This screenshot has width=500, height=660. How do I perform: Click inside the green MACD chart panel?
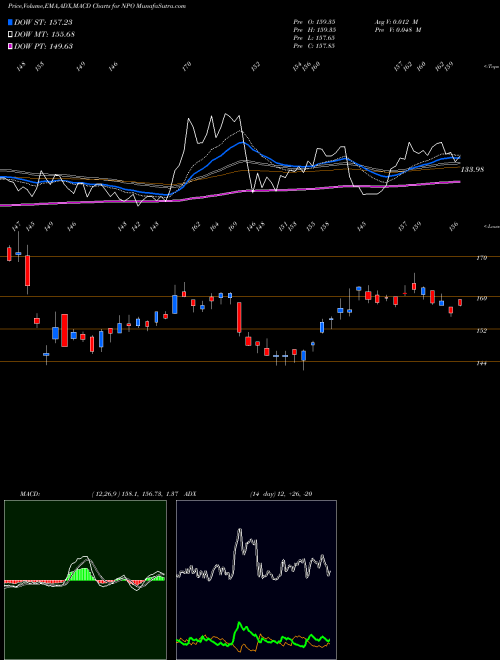tap(85, 580)
